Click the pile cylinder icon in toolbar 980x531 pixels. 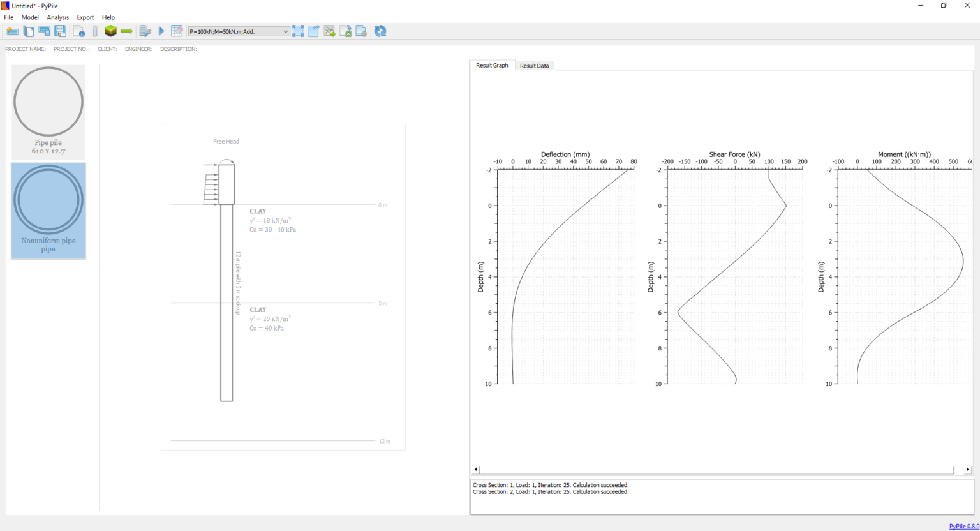(x=95, y=31)
